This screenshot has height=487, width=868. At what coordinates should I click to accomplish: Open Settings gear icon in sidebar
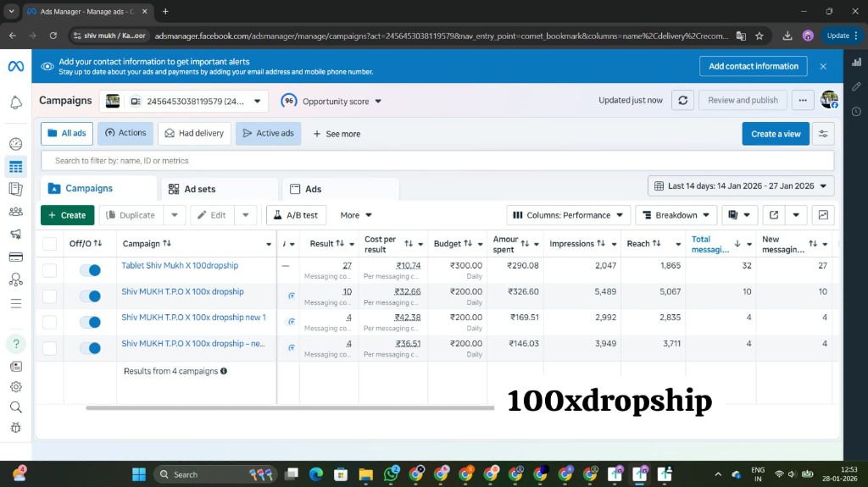[15, 387]
